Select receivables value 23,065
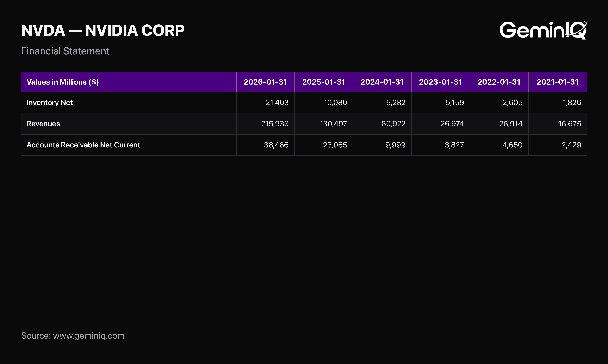The height and width of the screenshot is (364, 608). tap(335, 145)
